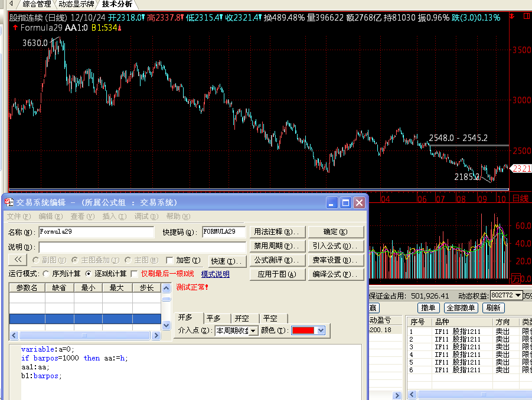Switch to the 动态显示牌 tab

(x=76, y=4)
